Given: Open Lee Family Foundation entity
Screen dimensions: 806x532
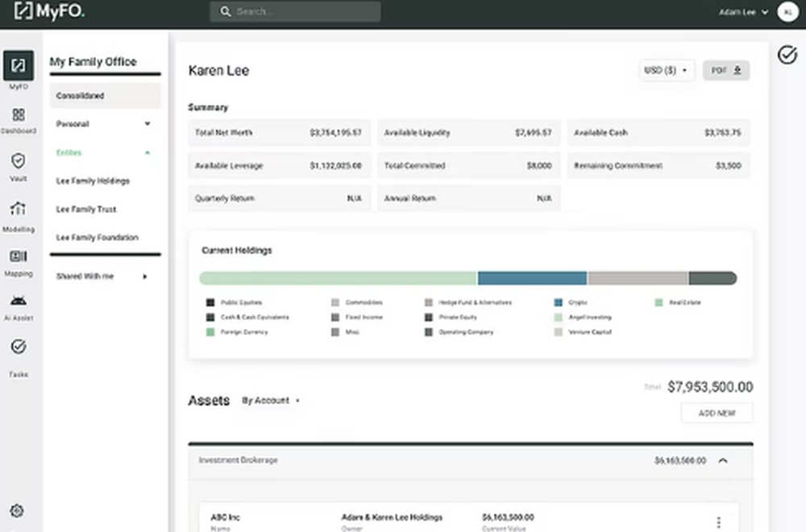Looking at the screenshot, I should click(x=98, y=238).
